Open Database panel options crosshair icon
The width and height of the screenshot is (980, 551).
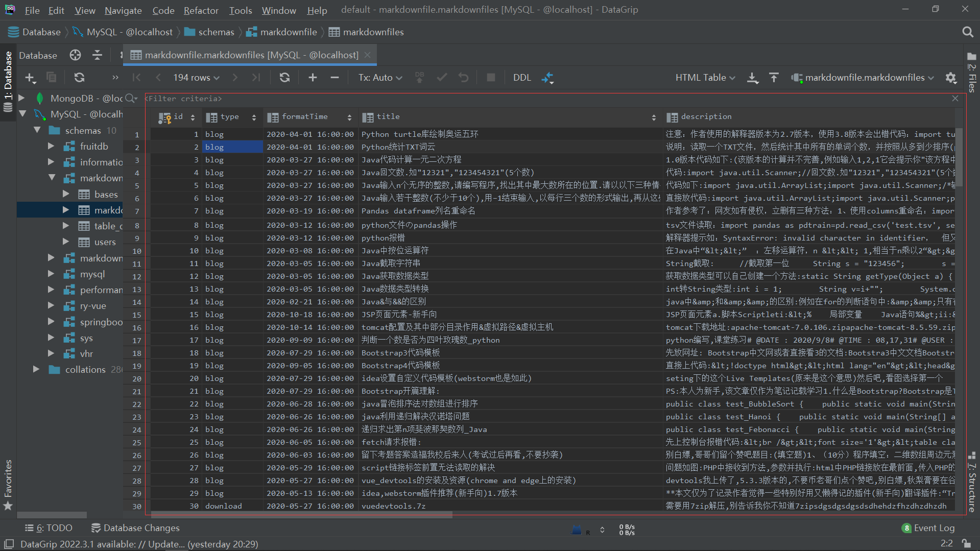(x=75, y=55)
